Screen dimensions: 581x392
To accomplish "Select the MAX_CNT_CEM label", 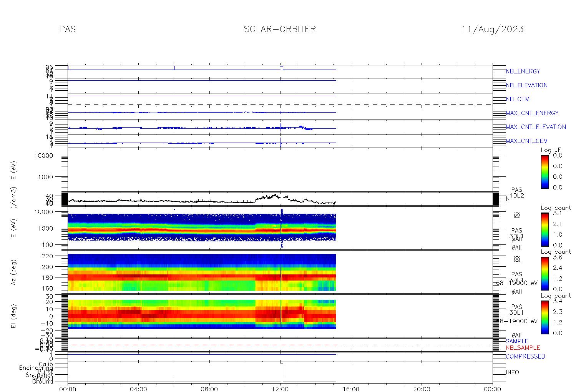I will click(x=526, y=141).
